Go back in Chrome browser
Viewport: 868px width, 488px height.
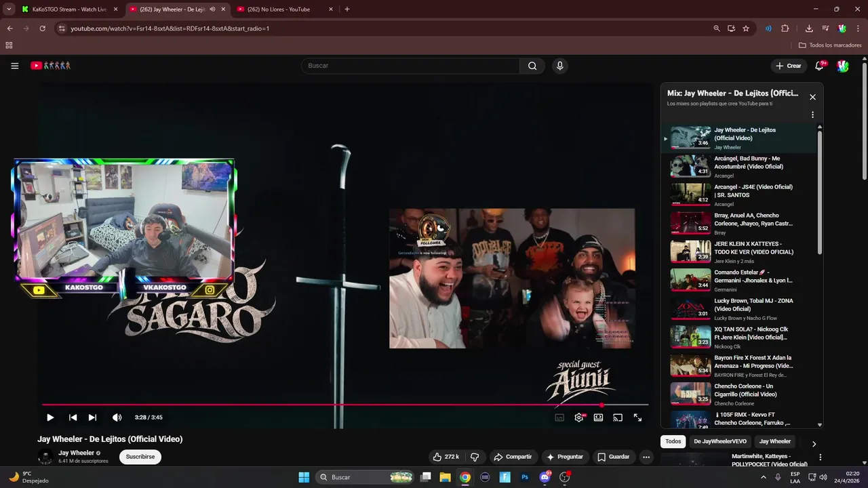tap(9, 28)
